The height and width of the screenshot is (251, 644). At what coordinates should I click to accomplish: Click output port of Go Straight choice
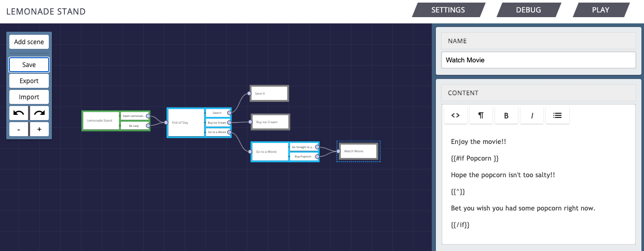tap(317, 147)
